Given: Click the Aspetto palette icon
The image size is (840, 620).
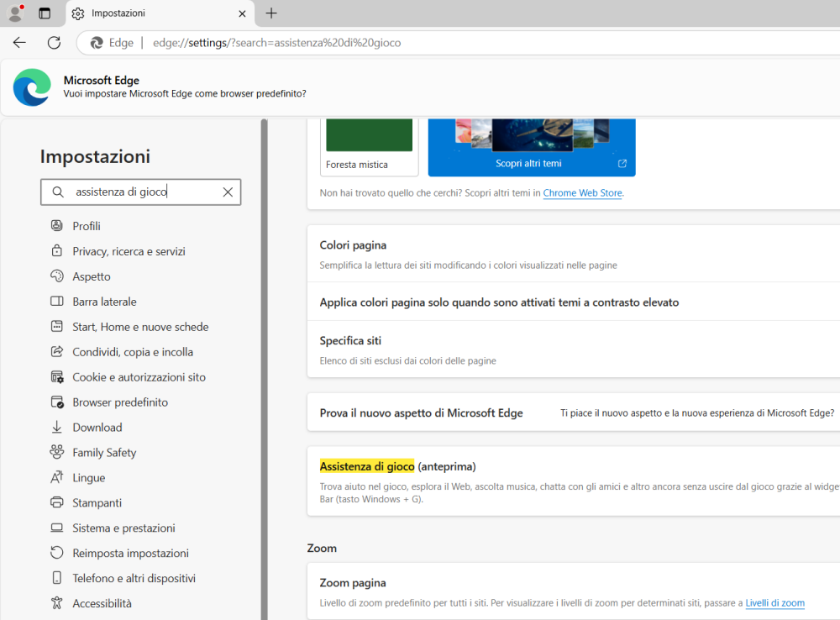Looking at the screenshot, I should (57, 276).
